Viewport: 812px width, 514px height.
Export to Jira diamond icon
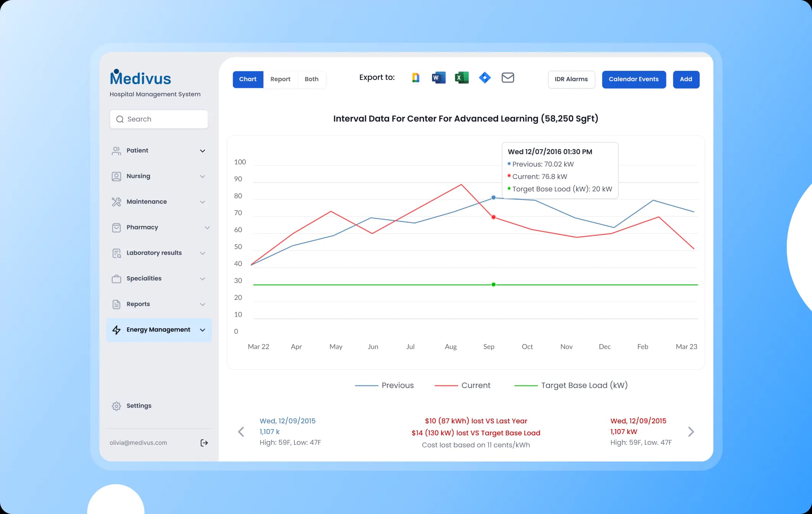coord(485,78)
